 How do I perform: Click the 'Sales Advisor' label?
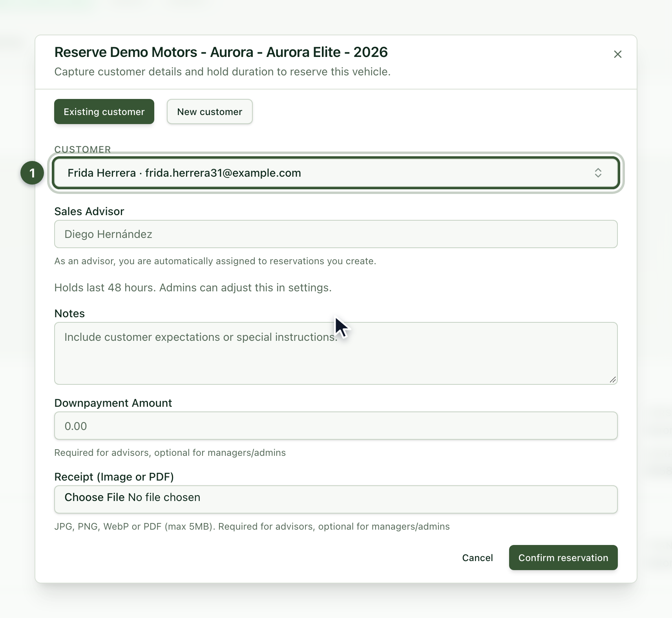(x=89, y=211)
